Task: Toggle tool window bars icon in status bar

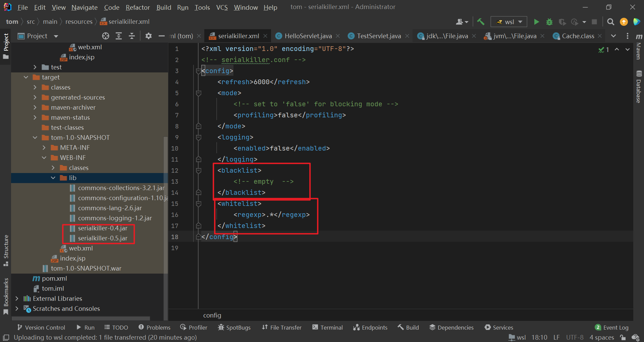Action: (6, 337)
